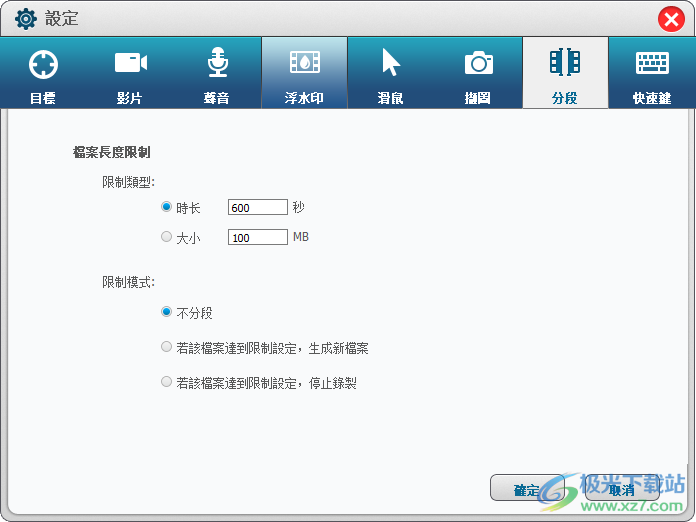Select the 時长 duration radio button
Image resolution: width=696 pixels, height=522 pixels.
coord(166,207)
